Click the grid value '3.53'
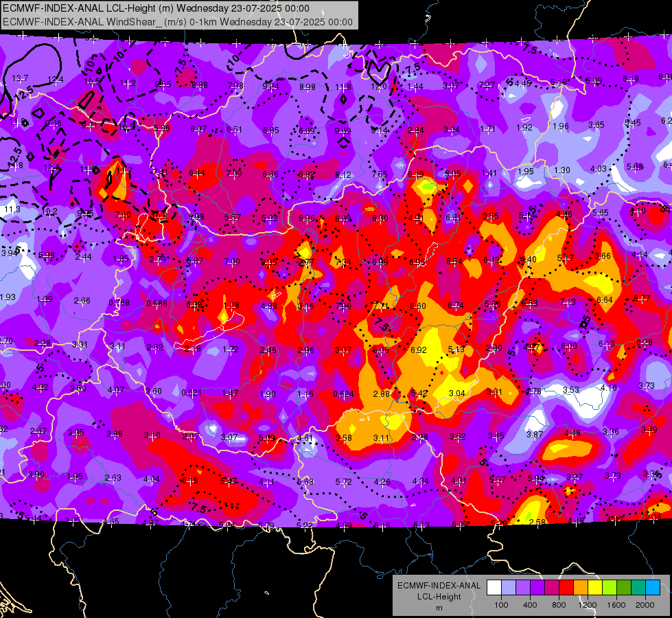The image size is (672, 618). coord(571,389)
